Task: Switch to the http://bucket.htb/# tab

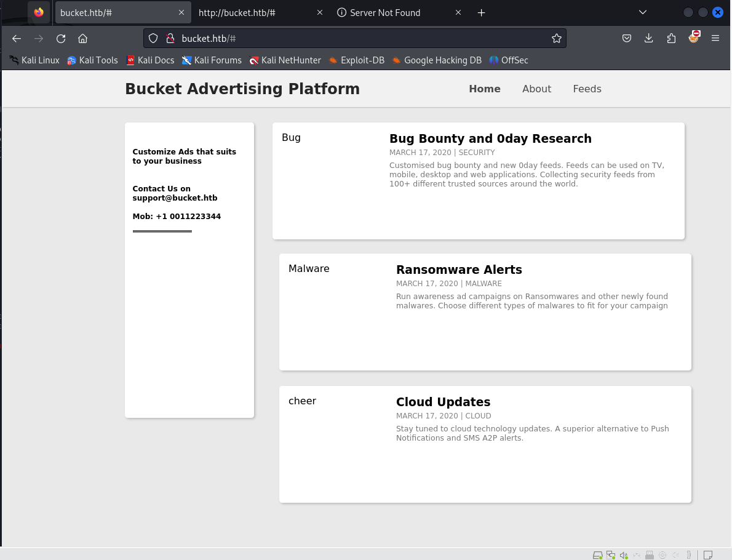Action: pos(261,12)
